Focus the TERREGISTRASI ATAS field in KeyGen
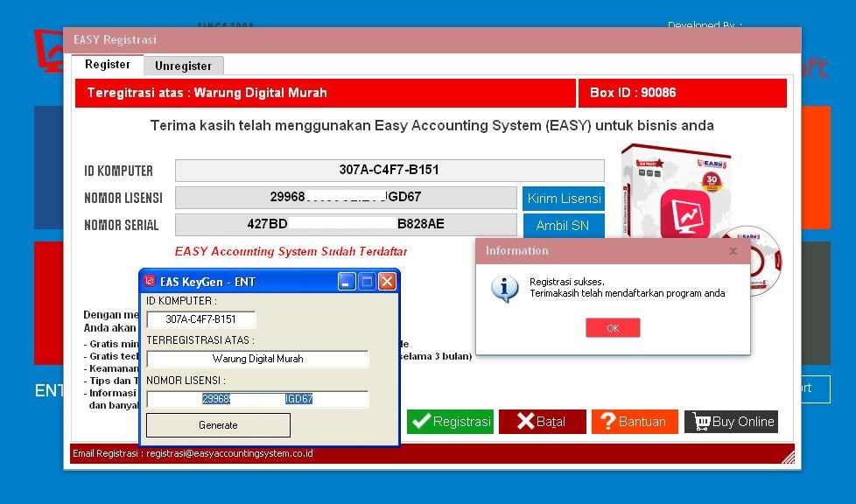The image size is (856, 504). click(x=257, y=359)
